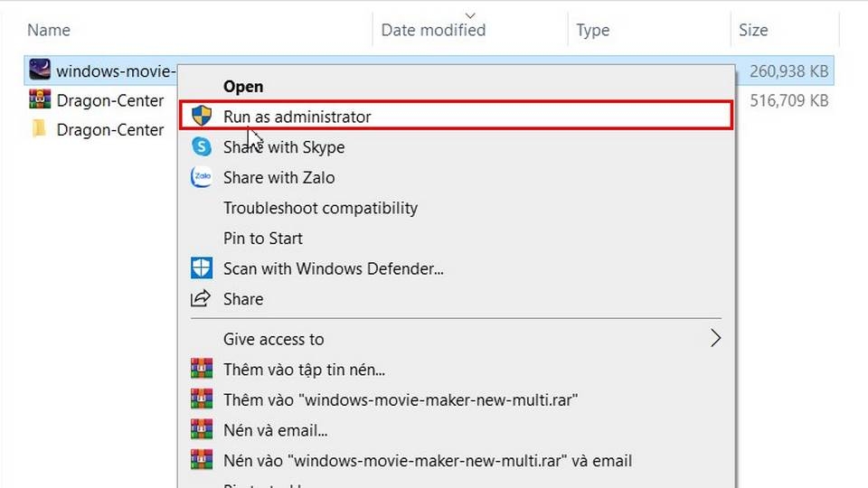This screenshot has width=868, height=488.
Task: Click the Type column header
Action: coord(593,30)
